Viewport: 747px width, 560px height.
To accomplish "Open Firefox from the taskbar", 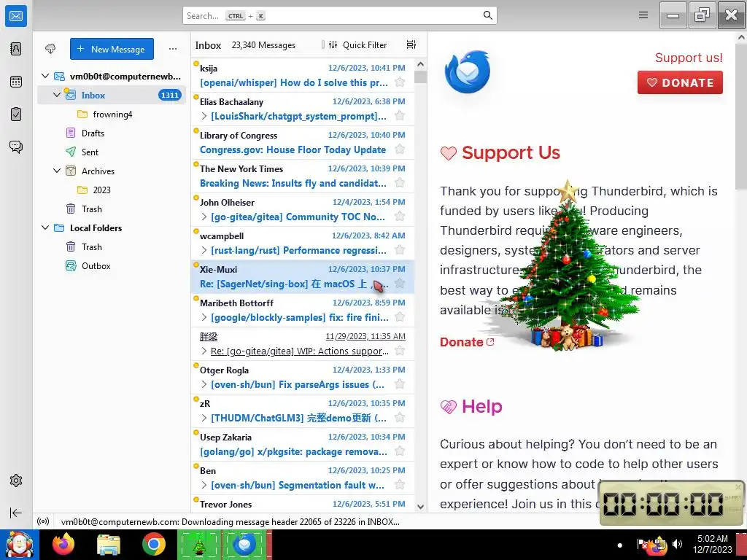I will 63,544.
